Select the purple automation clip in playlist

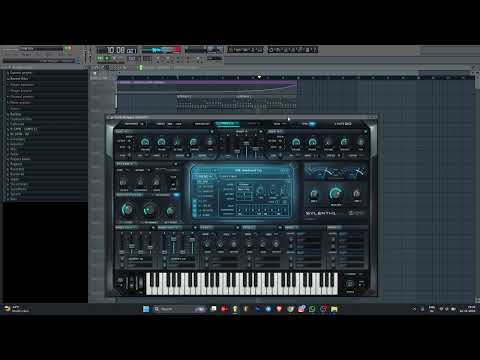(x=207, y=87)
